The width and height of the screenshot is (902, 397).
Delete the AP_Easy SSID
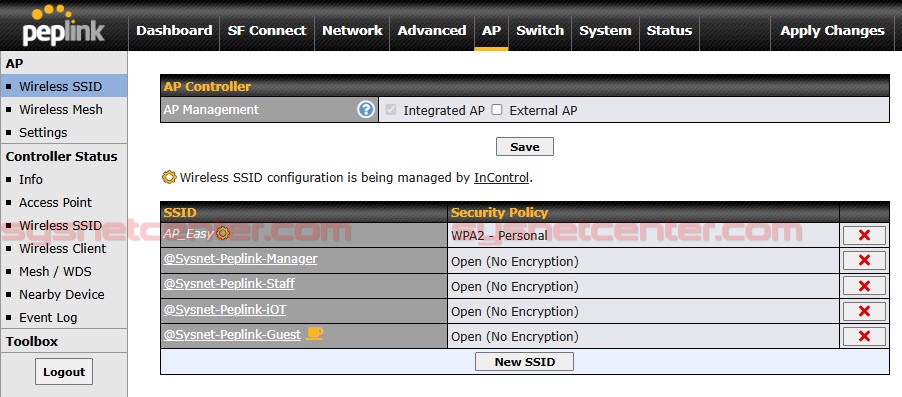(864, 235)
